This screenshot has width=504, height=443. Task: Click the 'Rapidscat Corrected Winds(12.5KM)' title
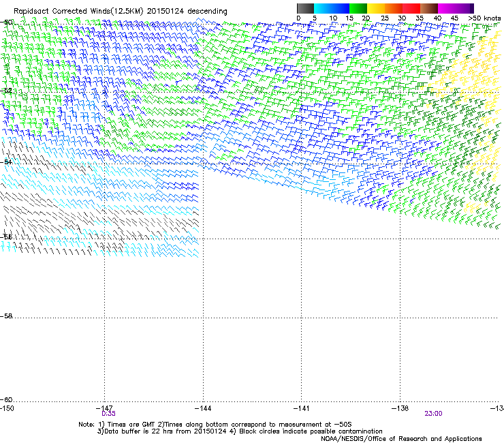(x=78, y=12)
